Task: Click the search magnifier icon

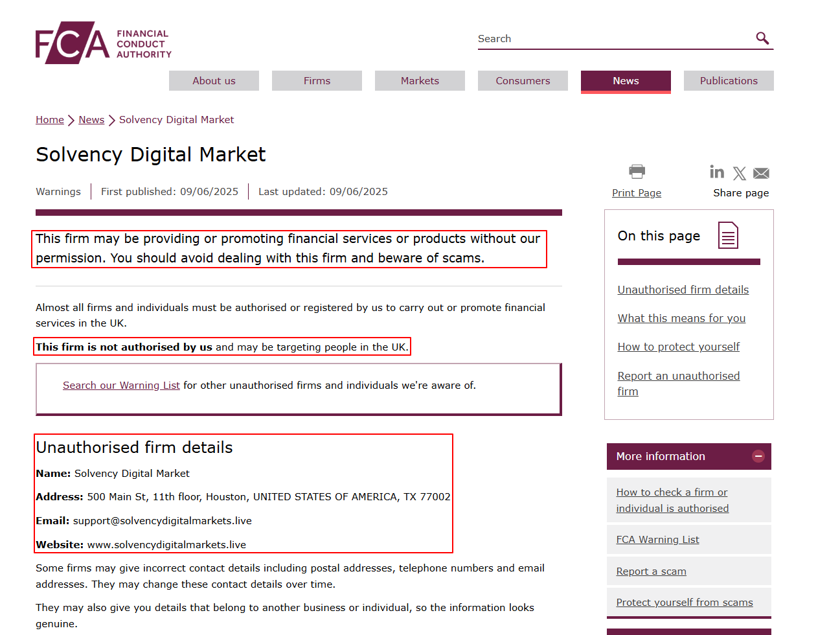Action: click(x=762, y=38)
